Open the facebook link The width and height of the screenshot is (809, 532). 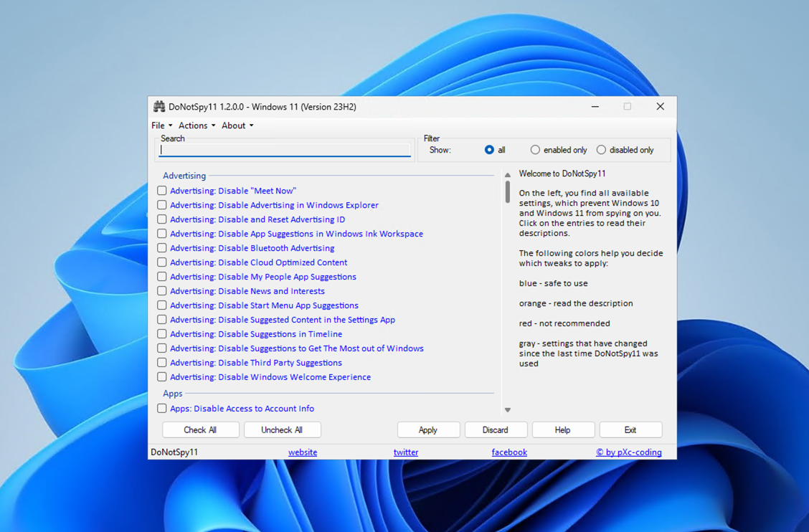point(509,452)
